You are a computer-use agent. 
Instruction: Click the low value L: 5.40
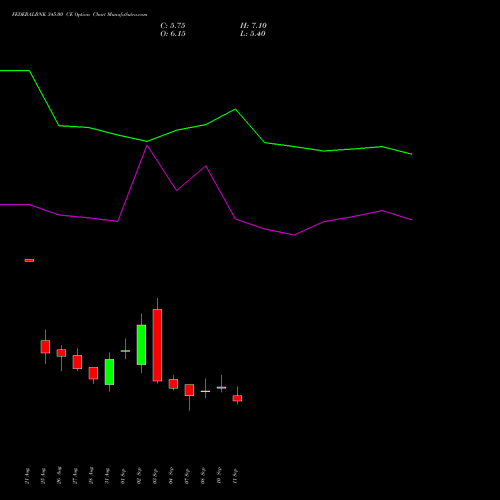[253, 34]
